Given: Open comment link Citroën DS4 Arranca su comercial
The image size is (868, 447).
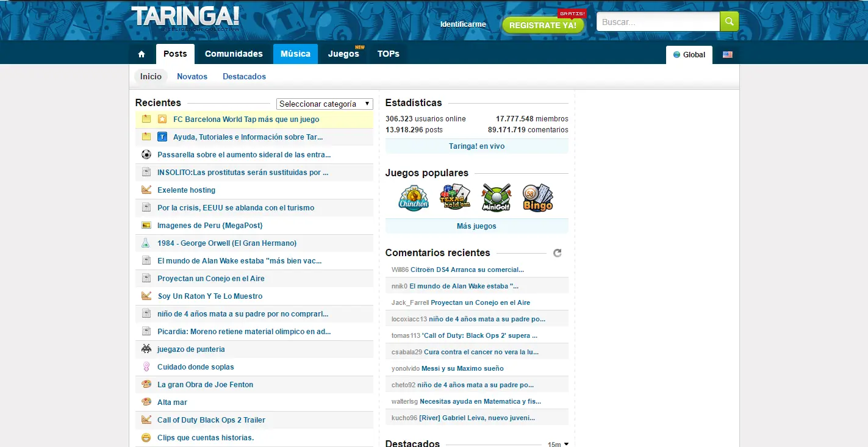Looking at the screenshot, I should [x=467, y=270].
